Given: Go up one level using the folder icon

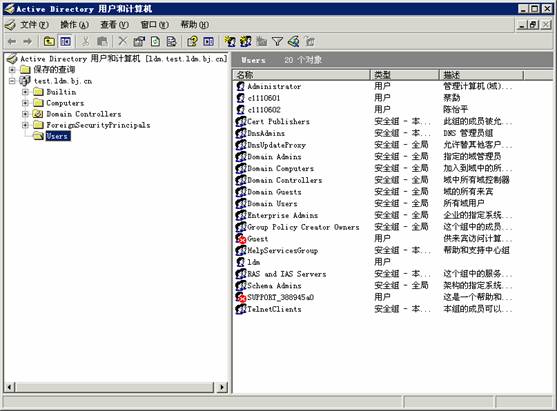Looking at the screenshot, I should pos(49,42).
